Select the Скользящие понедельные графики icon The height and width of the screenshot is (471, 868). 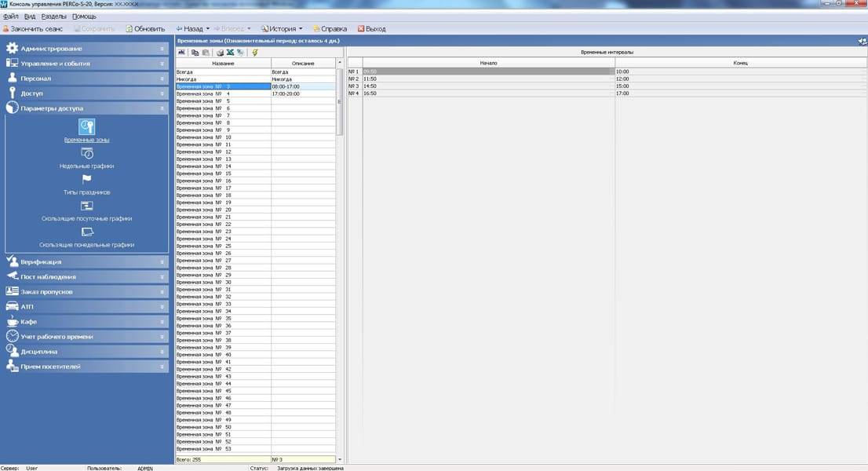coord(87,232)
